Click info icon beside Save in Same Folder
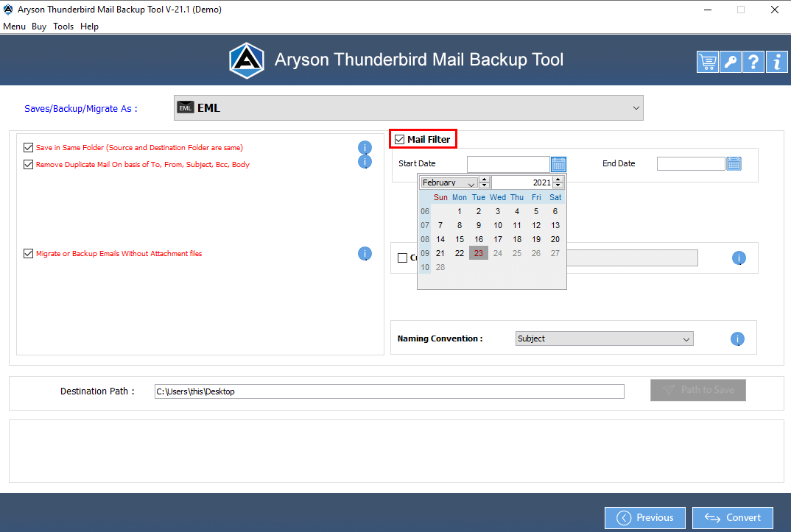The image size is (791, 532). tap(365, 148)
